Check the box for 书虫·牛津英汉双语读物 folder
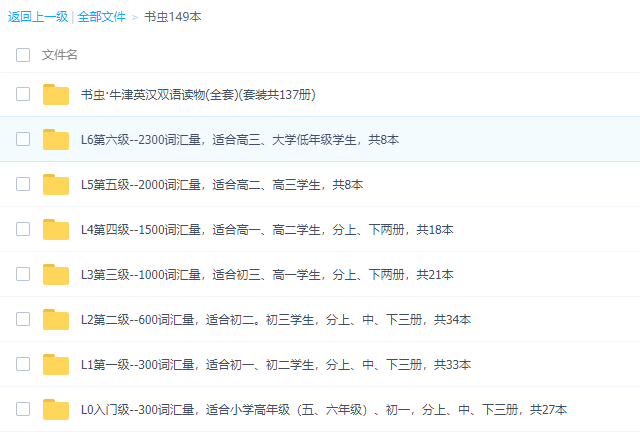640x436 pixels. pos(23,94)
